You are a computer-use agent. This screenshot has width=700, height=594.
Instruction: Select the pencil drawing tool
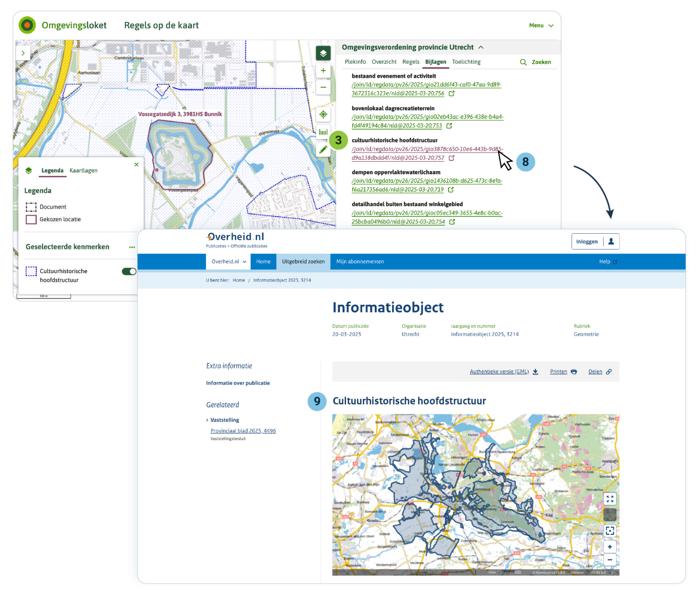pyautogui.click(x=323, y=148)
